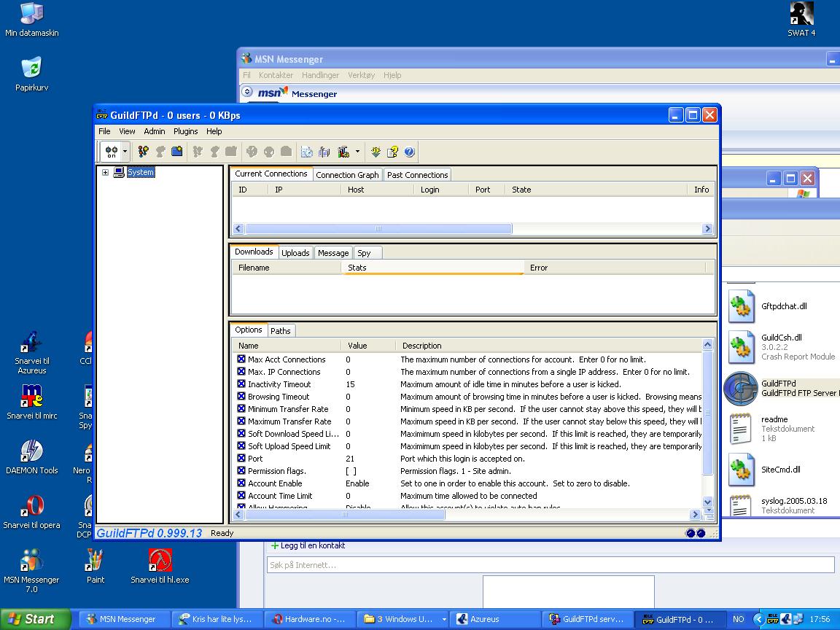Open the dropdown arrow beside the on/off button

[x=125, y=152]
